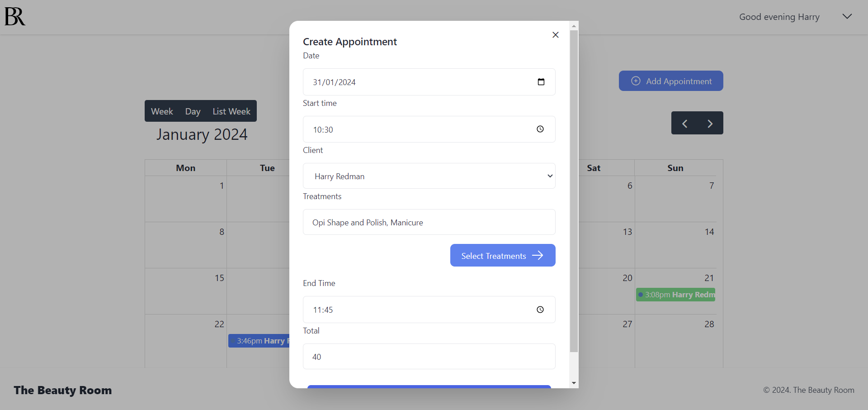Image resolution: width=868 pixels, height=410 pixels.
Task: Click the plus icon on Add Appointment
Action: [636, 81]
